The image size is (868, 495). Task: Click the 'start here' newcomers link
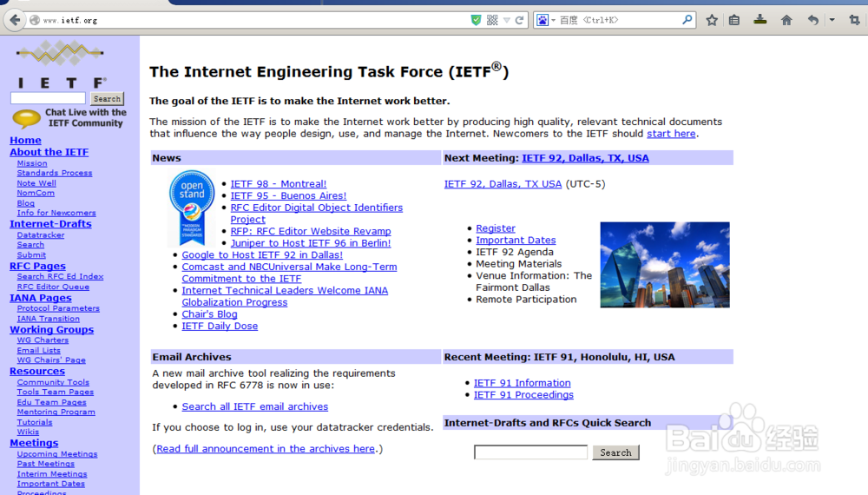(x=671, y=134)
